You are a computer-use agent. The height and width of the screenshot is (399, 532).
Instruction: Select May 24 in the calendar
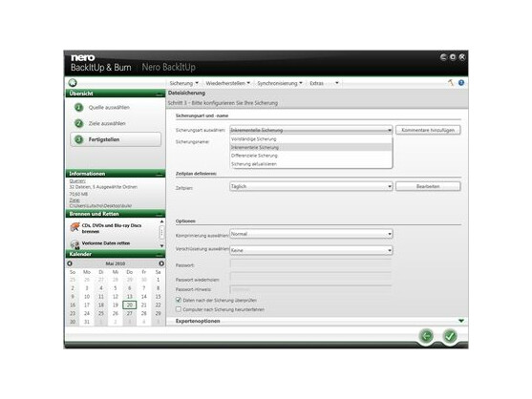87,313
